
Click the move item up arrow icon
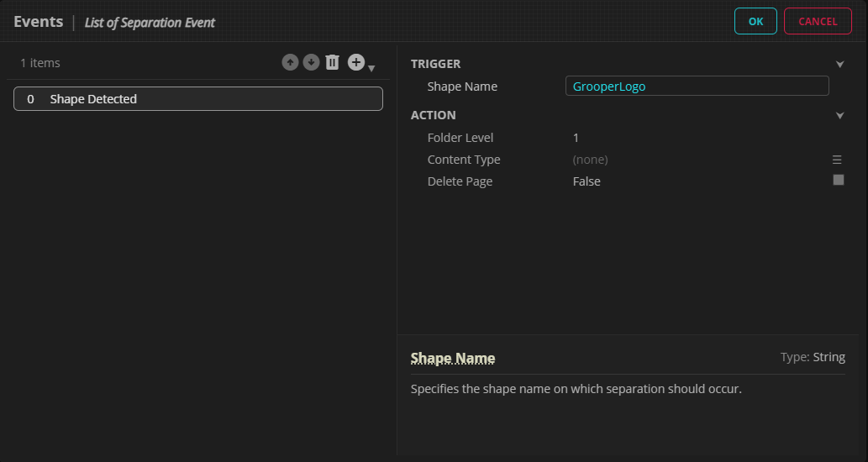tap(290, 63)
